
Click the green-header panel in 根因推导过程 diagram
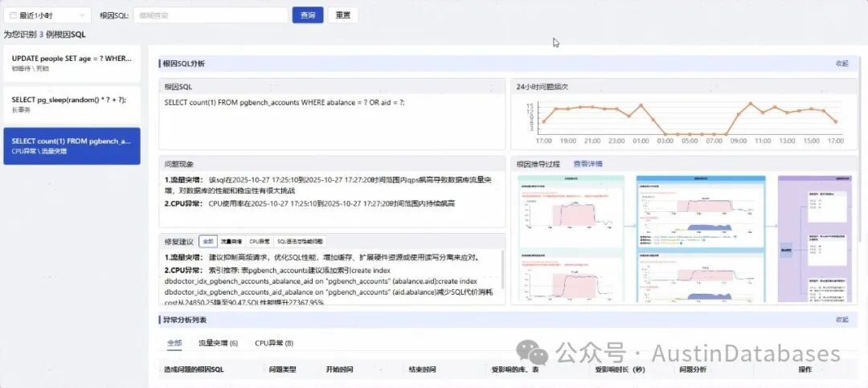coord(571,239)
